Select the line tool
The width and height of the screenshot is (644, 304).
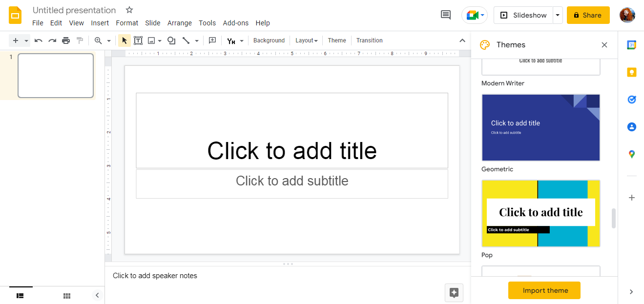point(186,41)
